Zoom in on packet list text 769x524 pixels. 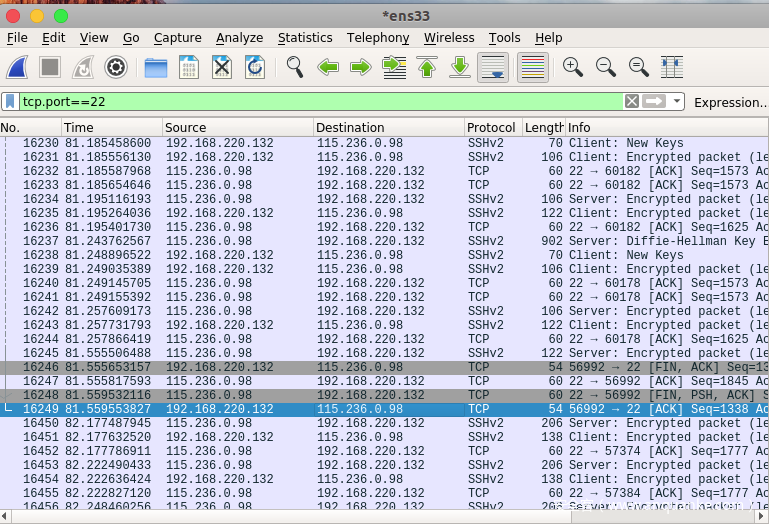573,68
